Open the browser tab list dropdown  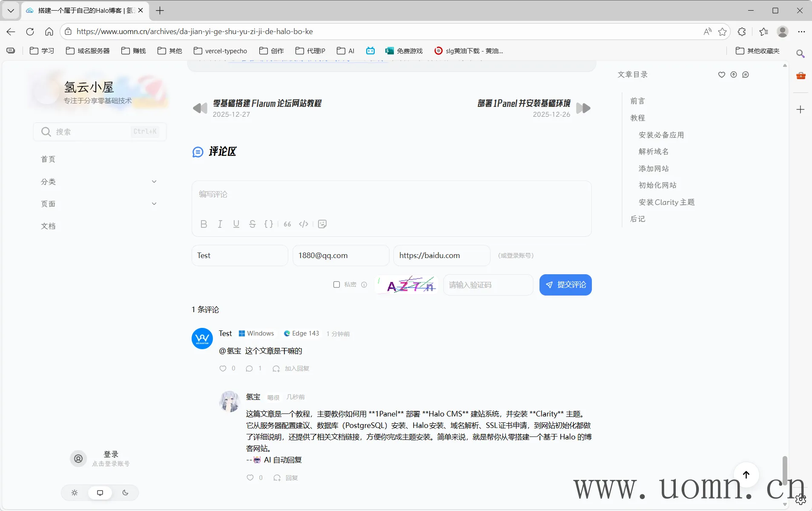point(11,11)
